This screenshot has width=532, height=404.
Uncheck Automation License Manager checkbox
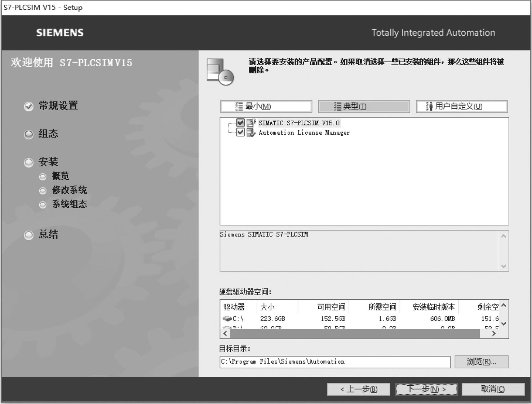pyautogui.click(x=240, y=133)
